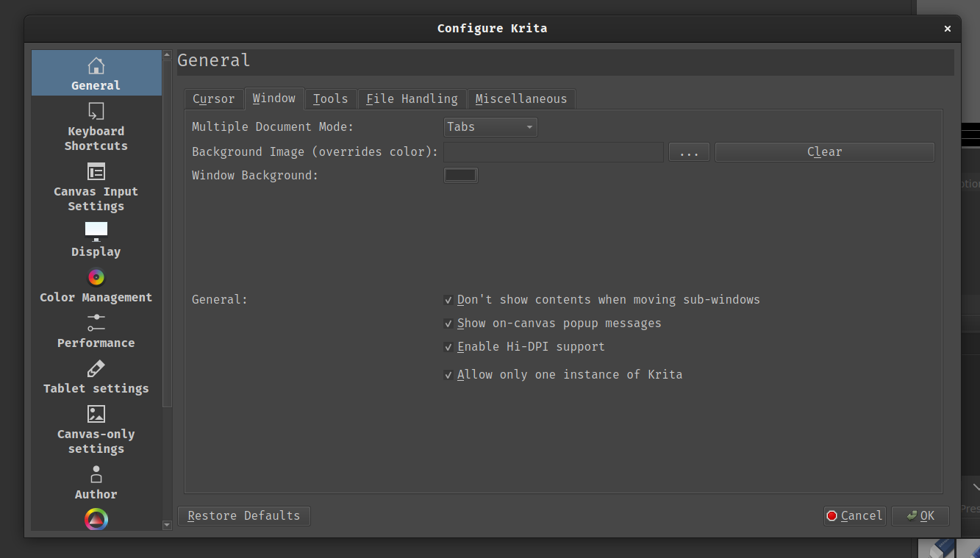Image resolution: width=980 pixels, height=558 pixels.
Task: Select the Color Management wheel icon
Action: (96, 277)
